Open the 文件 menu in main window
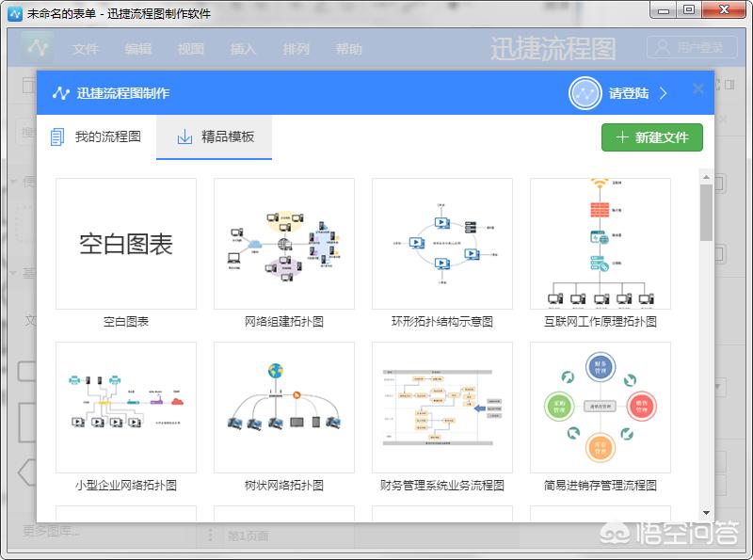This screenshot has height=560, width=753. click(86, 49)
